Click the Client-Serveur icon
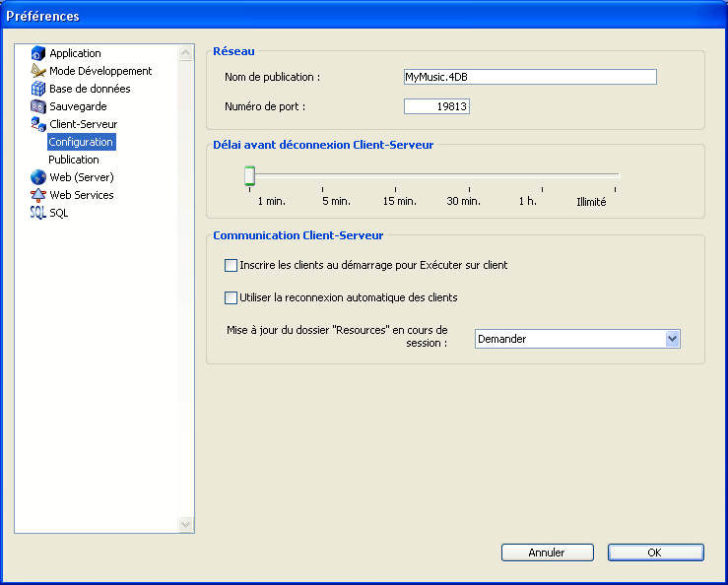 tap(38, 124)
